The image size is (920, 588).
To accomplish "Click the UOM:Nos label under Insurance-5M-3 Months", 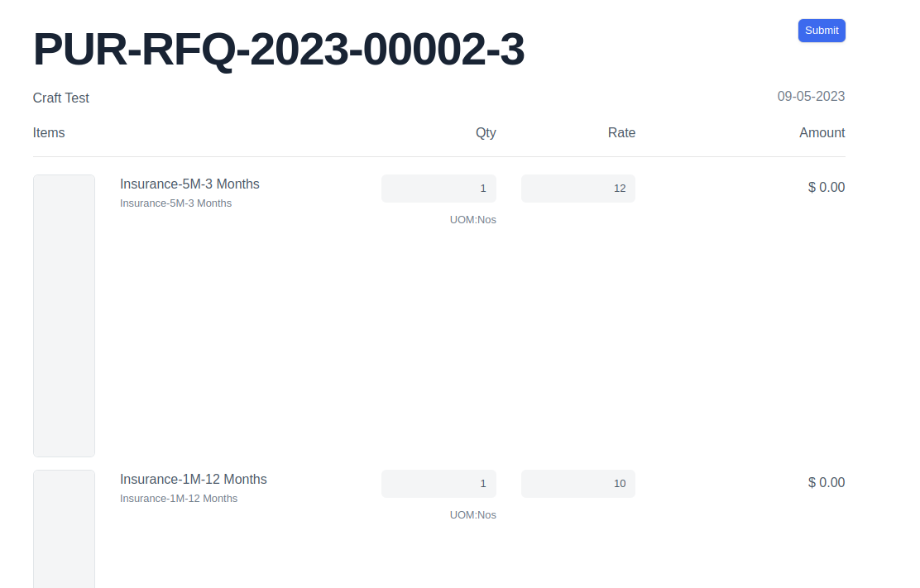I will tap(472, 219).
